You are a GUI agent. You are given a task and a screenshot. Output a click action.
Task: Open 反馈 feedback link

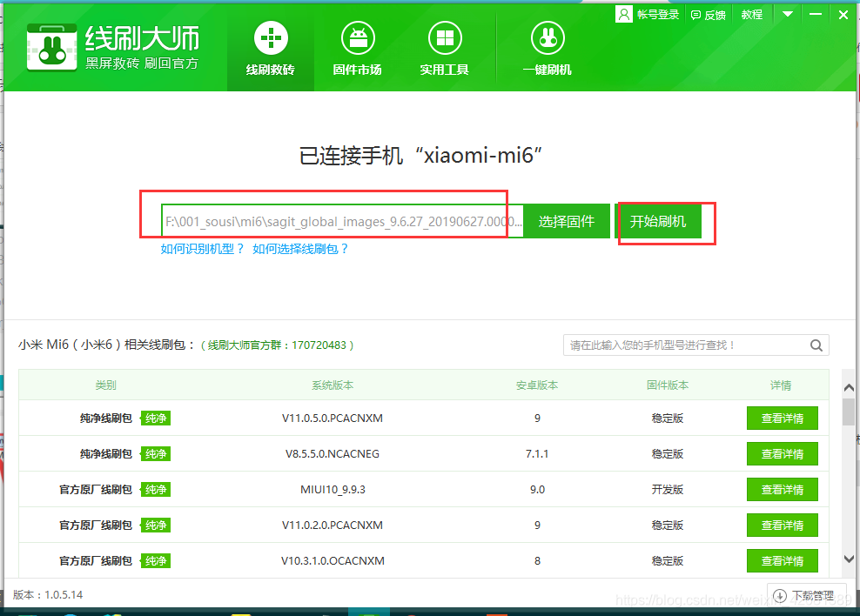coord(708,15)
